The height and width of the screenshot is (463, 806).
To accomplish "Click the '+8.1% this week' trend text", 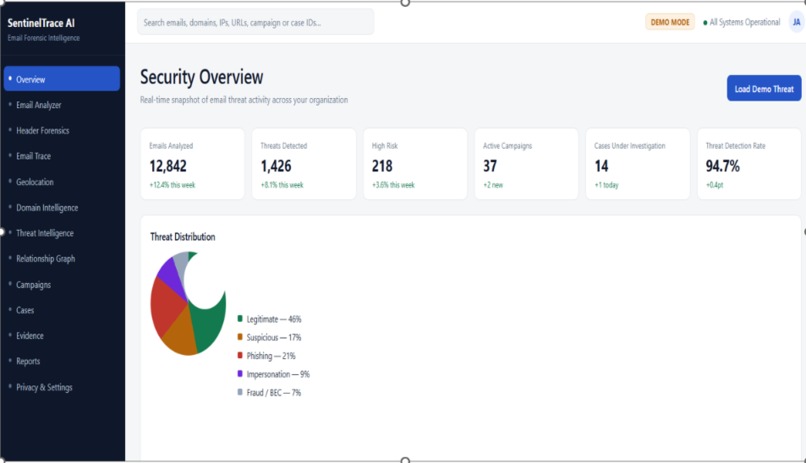I will point(282,185).
